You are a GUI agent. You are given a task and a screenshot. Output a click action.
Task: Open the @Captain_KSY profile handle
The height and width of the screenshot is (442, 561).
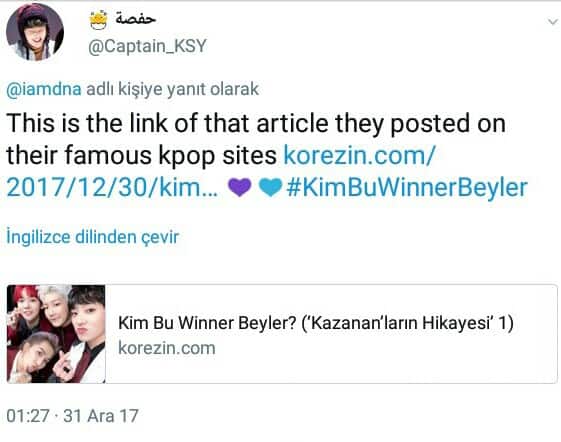coord(147,46)
